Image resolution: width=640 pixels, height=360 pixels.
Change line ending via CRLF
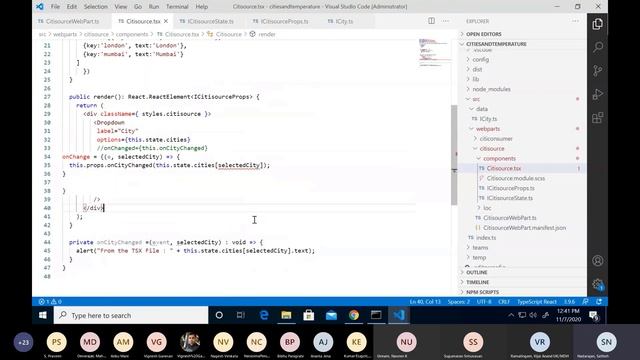point(504,302)
